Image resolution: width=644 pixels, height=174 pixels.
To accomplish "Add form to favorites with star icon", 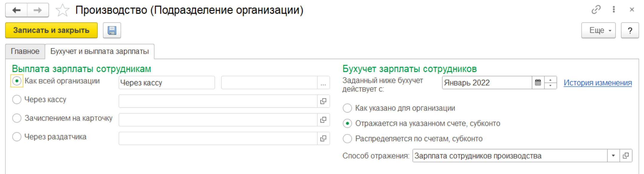I will pyautogui.click(x=62, y=10).
